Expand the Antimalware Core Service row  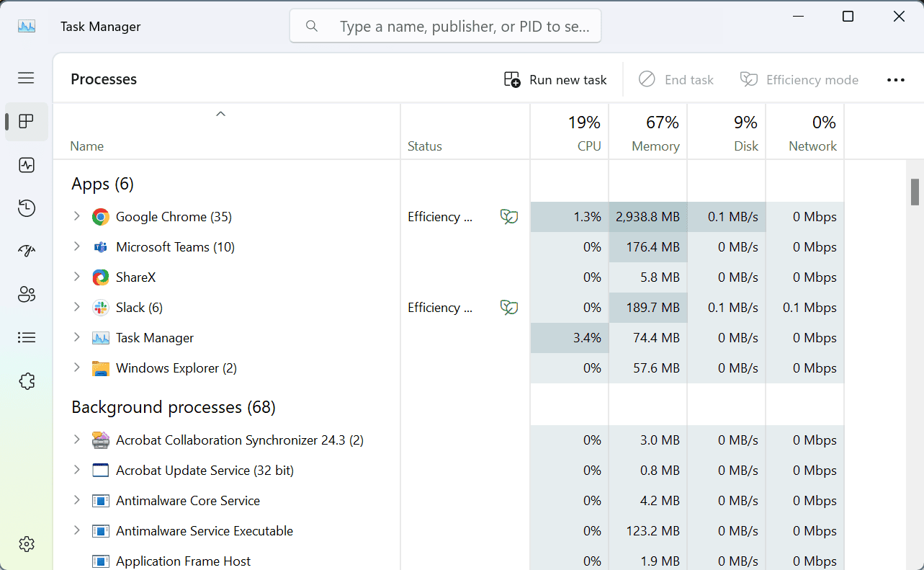coord(77,500)
